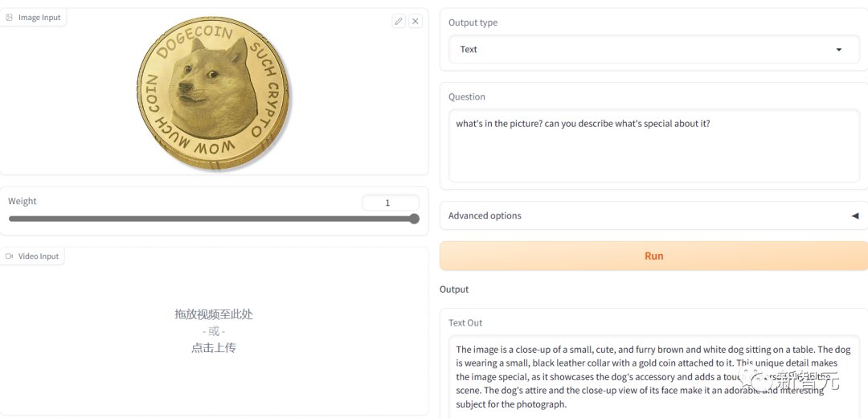Click the 'Weight' label
Image resolution: width=868 pixels, height=418 pixels.
click(23, 201)
